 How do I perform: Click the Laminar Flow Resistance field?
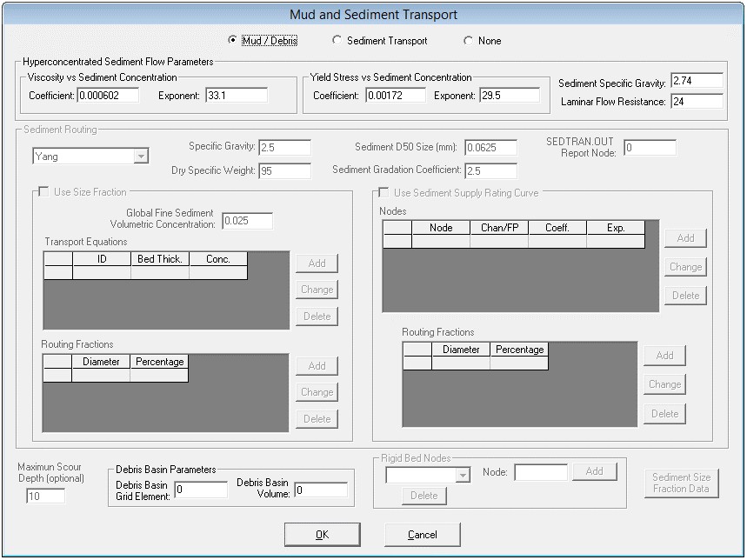[x=697, y=101]
